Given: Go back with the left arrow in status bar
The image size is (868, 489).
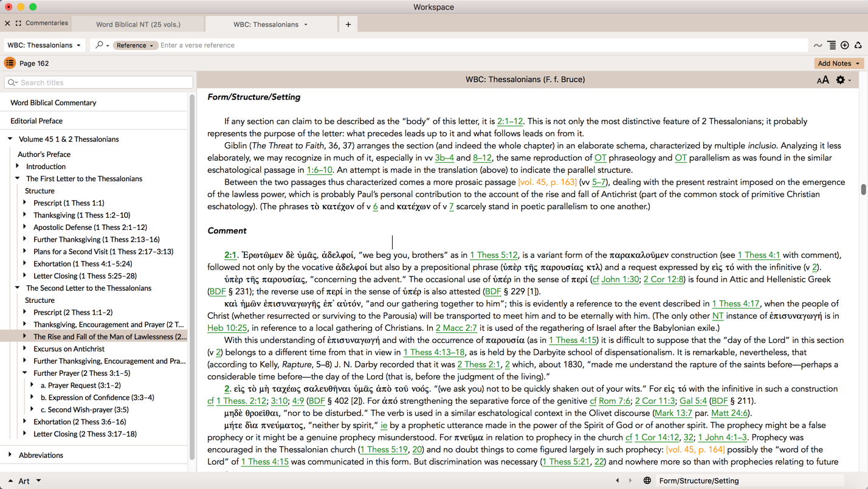Looking at the screenshot, I should (618, 480).
